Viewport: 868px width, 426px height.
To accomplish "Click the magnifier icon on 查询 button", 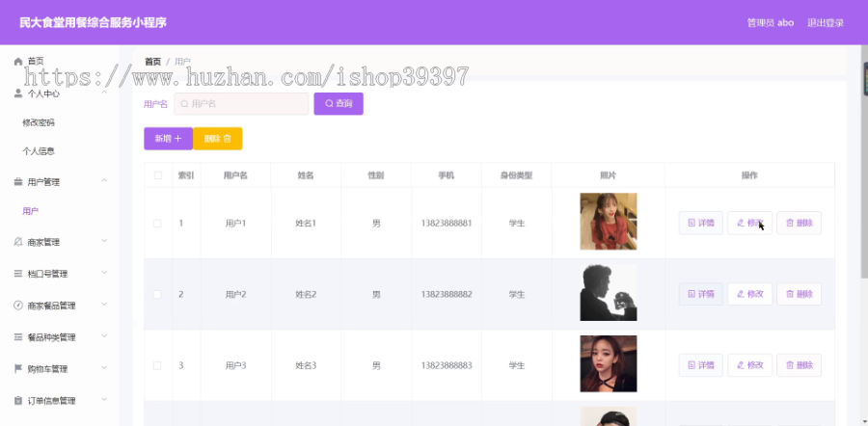I will pyautogui.click(x=329, y=103).
